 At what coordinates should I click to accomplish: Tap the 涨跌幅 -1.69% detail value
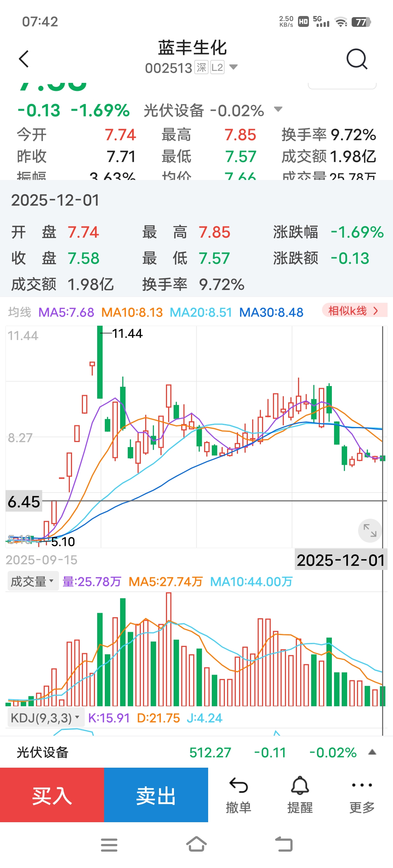(357, 232)
